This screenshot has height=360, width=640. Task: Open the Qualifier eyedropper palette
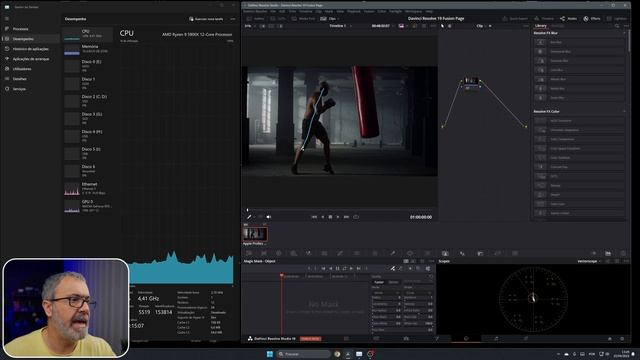pos(392,253)
